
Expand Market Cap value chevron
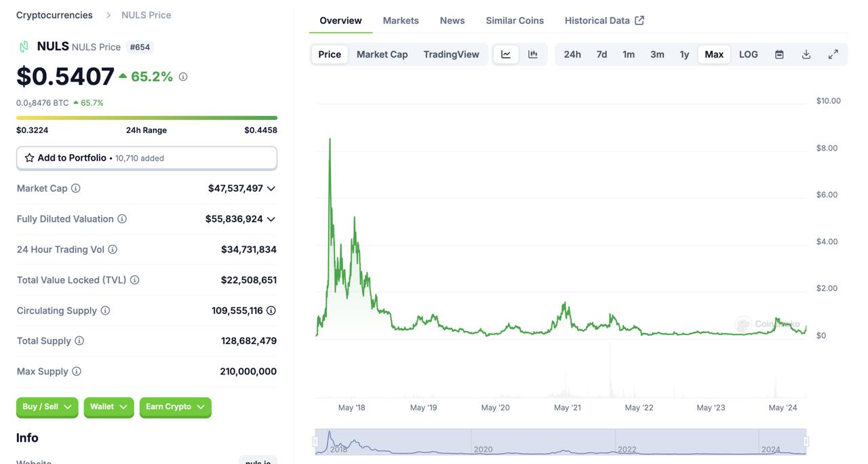271,189
